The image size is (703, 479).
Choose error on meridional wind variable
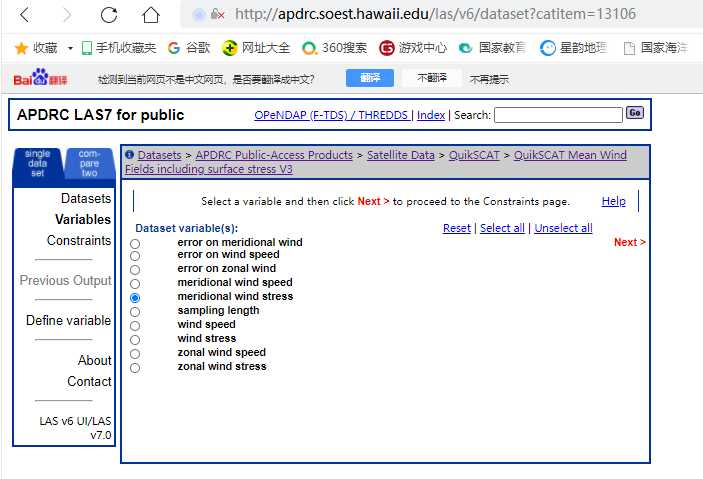click(x=135, y=243)
